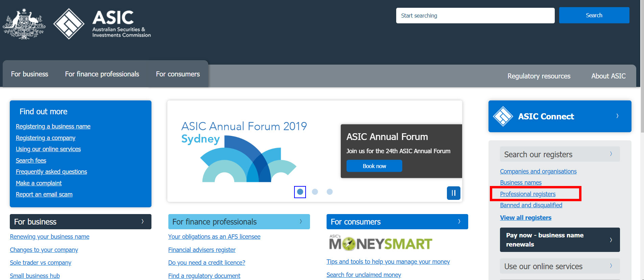Select the first carousel slide dot
Screen dimensions: 644x280
[x=300, y=192]
